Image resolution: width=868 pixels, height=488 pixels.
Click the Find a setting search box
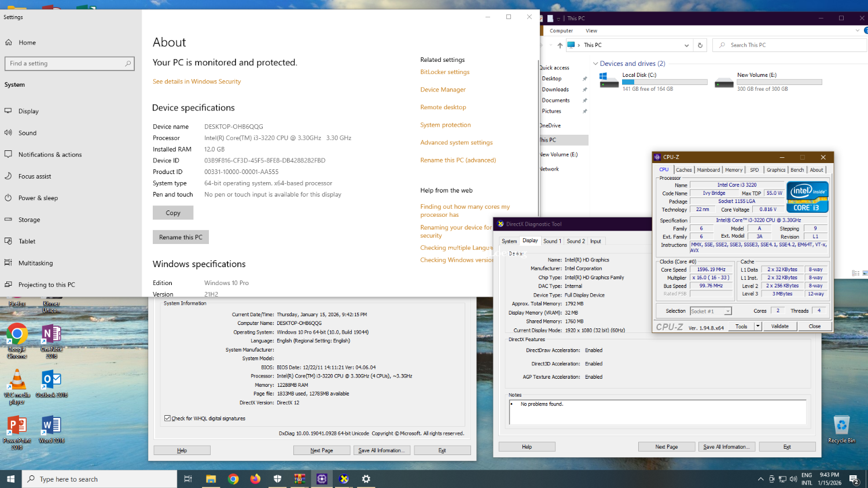pyautogui.click(x=69, y=64)
